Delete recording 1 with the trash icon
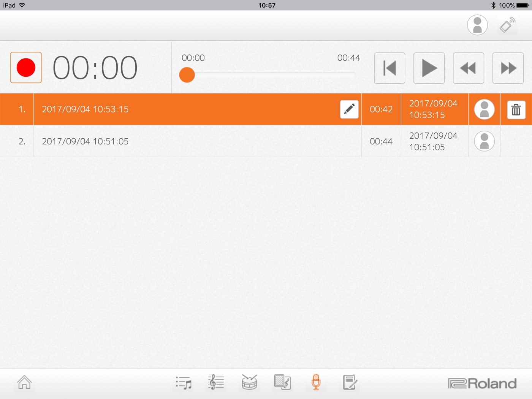532x399 pixels. (516, 109)
